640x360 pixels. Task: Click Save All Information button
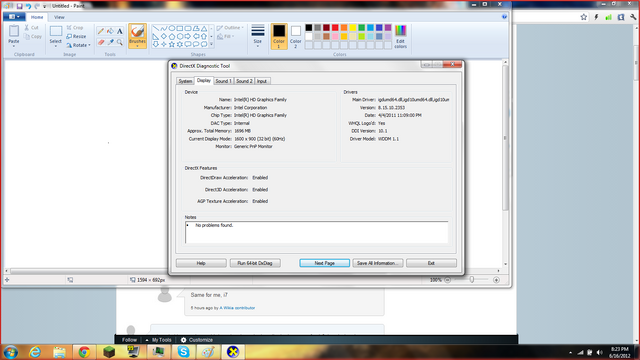(x=378, y=263)
